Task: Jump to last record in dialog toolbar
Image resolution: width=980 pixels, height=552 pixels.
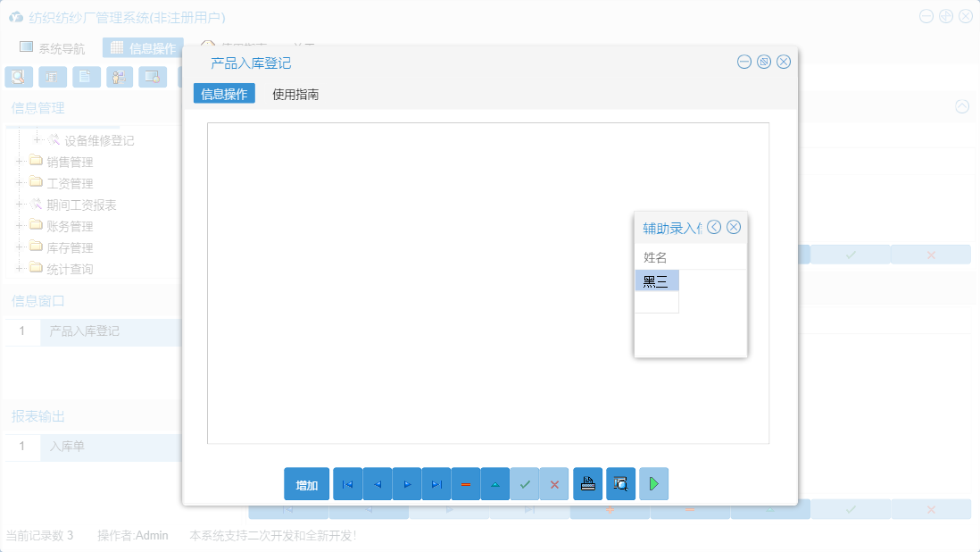Action: (x=436, y=484)
